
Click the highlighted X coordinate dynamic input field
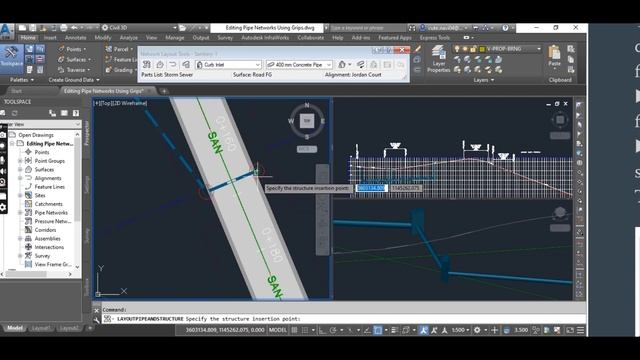tap(371, 188)
